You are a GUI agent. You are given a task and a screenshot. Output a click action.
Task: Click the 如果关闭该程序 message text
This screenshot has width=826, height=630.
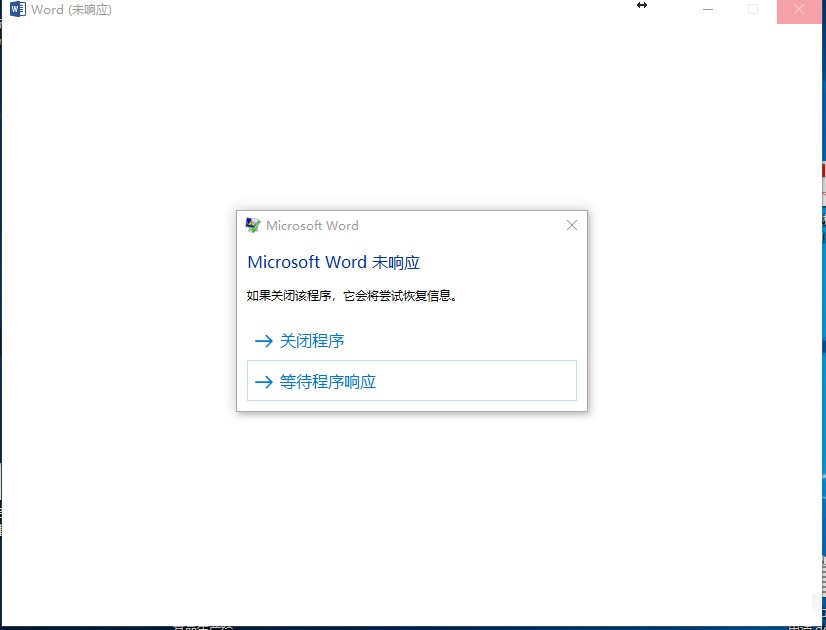point(352,296)
